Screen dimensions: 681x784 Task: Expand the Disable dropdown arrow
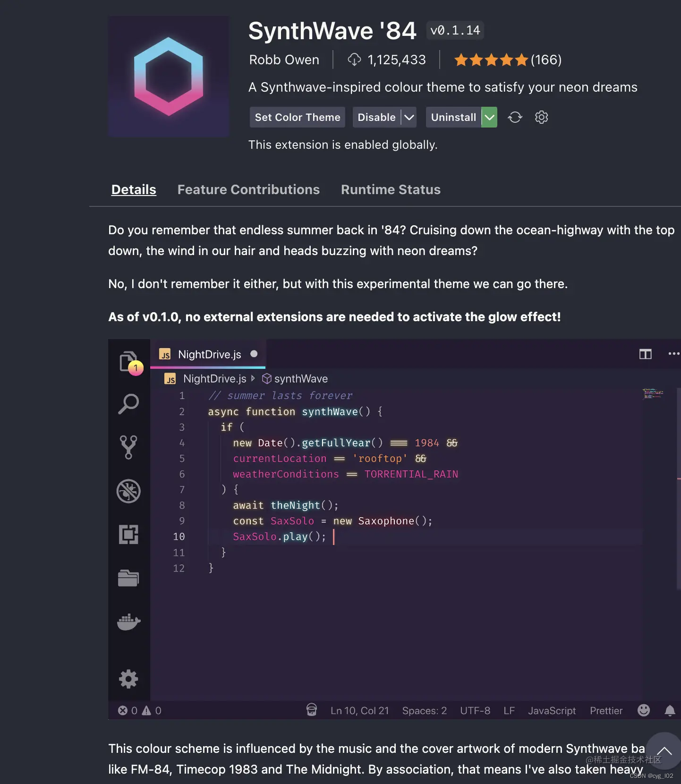click(409, 117)
